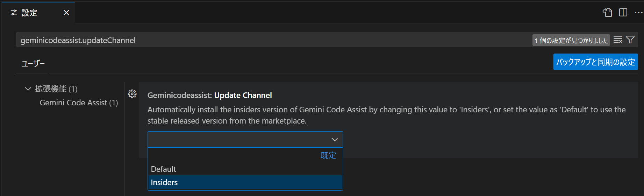
Task: Split the editor to the right
Action: click(623, 13)
